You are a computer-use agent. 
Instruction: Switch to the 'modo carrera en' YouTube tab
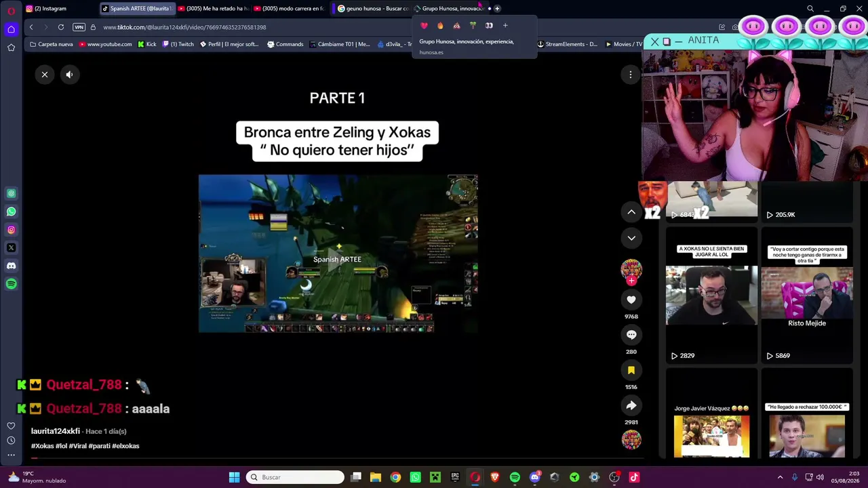[289, 8]
